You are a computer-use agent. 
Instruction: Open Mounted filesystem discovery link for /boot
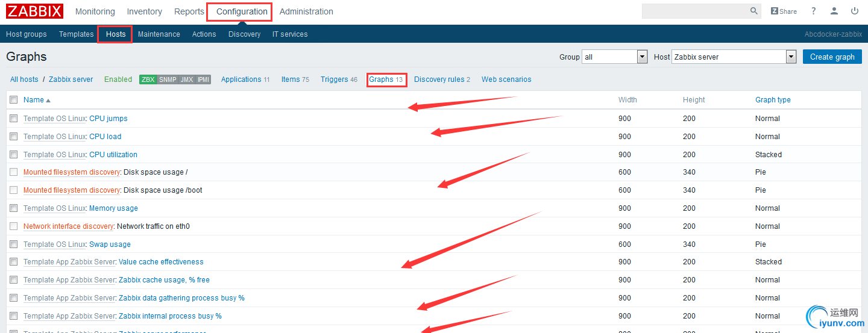[72, 190]
